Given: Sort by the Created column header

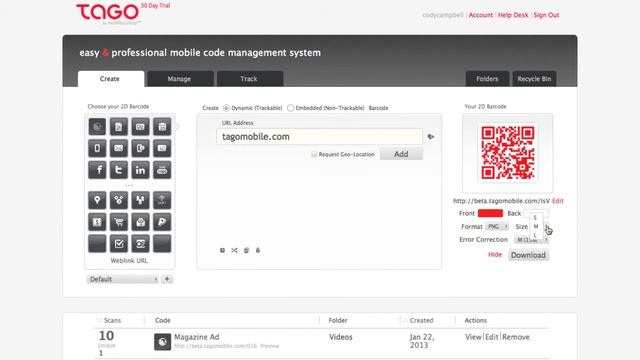Looking at the screenshot, I should [x=421, y=320].
